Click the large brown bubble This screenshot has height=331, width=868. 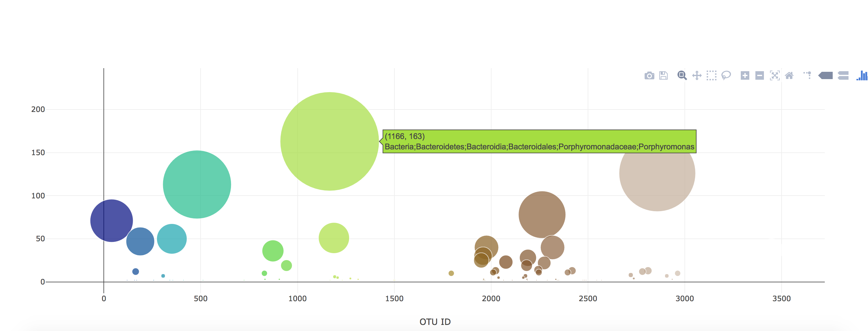[542, 214]
